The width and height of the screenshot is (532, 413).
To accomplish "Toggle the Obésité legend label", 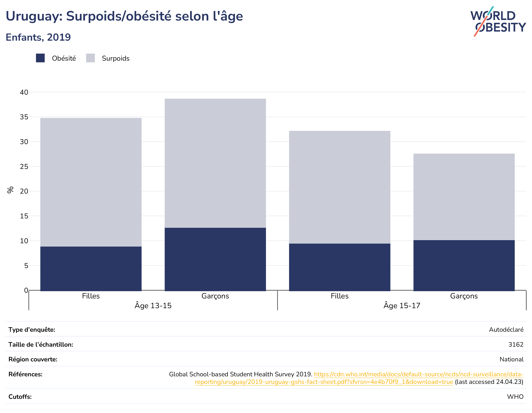I will (x=64, y=58).
